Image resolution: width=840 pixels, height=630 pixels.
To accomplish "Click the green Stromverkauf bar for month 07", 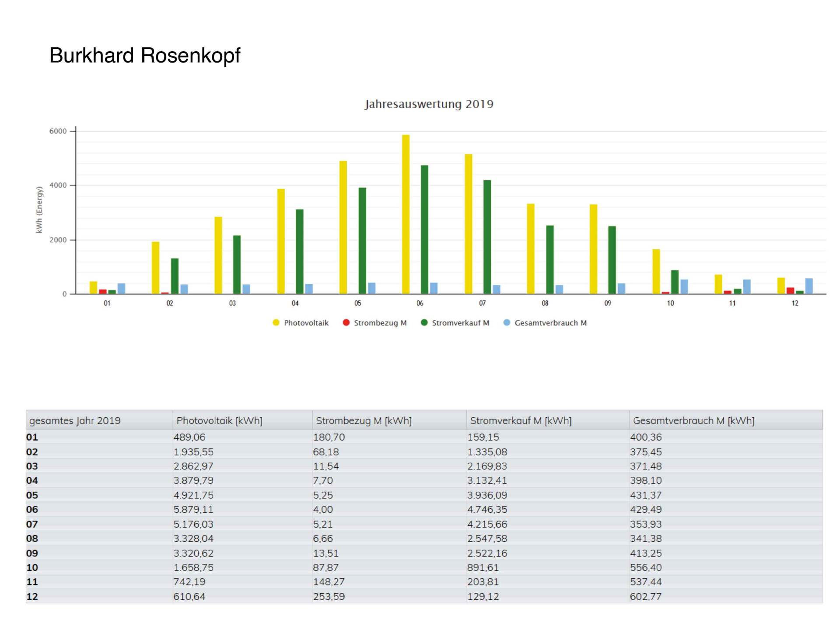I will tap(487, 237).
